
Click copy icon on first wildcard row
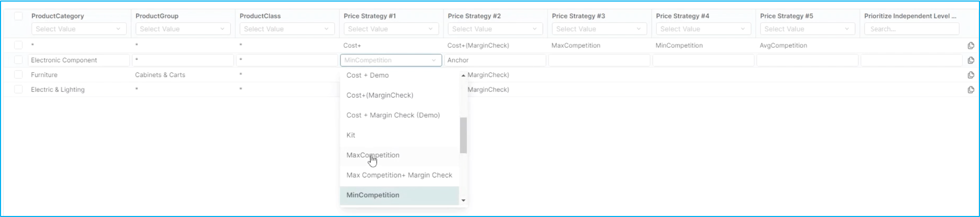coord(971,46)
